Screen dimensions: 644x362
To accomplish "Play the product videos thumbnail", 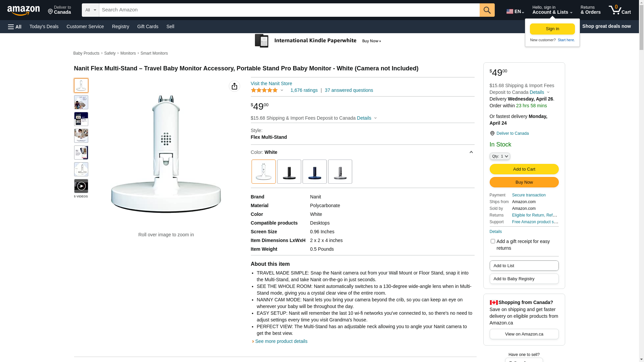I will (x=81, y=186).
